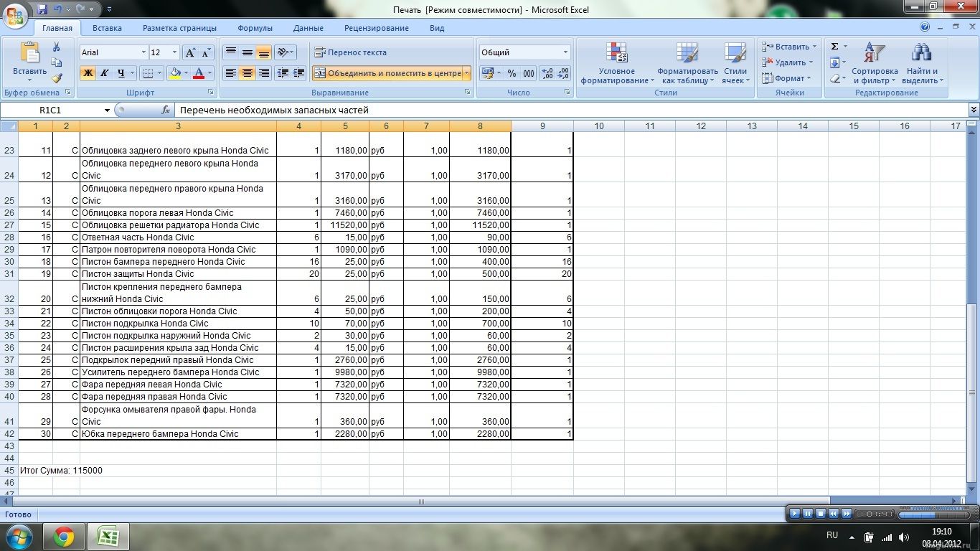Switch to the Вид tab

[x=437, y=28]
